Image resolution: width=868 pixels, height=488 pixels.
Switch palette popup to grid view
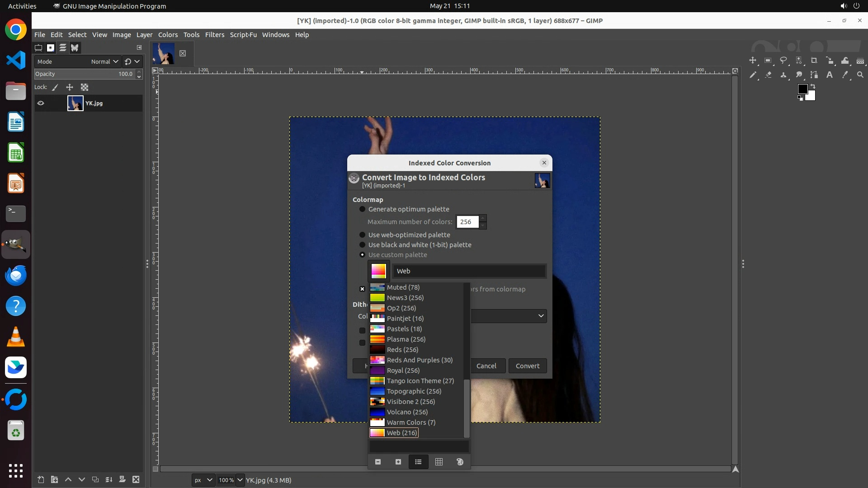(x=439, y=462)
